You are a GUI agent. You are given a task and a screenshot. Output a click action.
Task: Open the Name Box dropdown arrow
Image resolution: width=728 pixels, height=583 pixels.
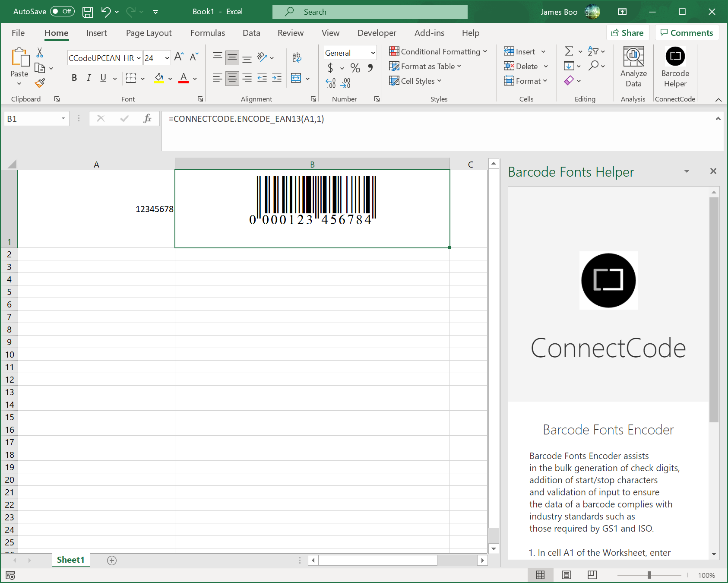pyautogui.click(x=63, y=118)
